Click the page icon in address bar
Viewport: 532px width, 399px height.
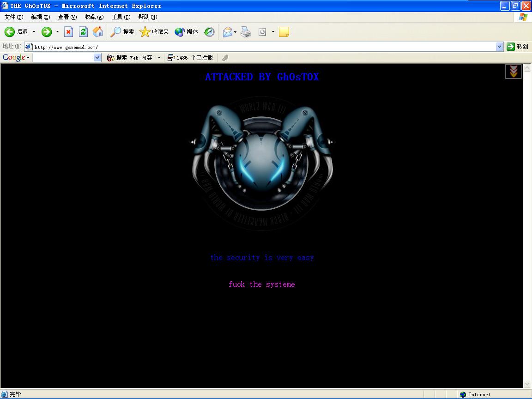coord(29,47)
